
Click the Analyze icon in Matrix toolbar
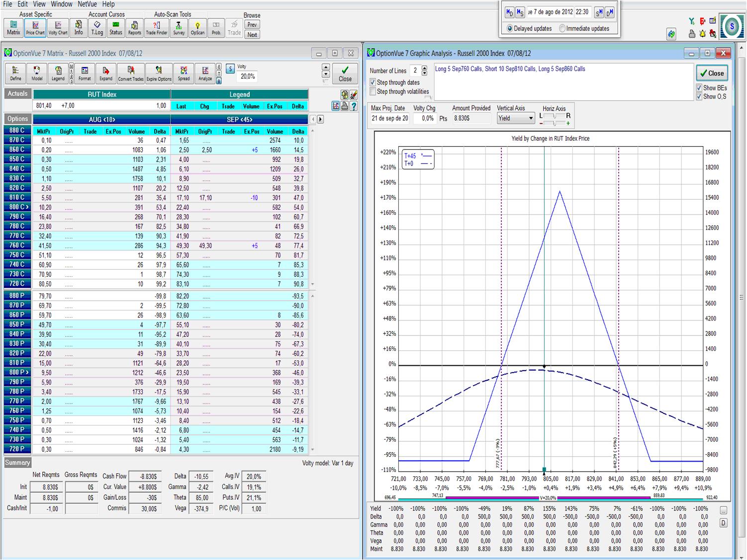click(x=205, y=73)
